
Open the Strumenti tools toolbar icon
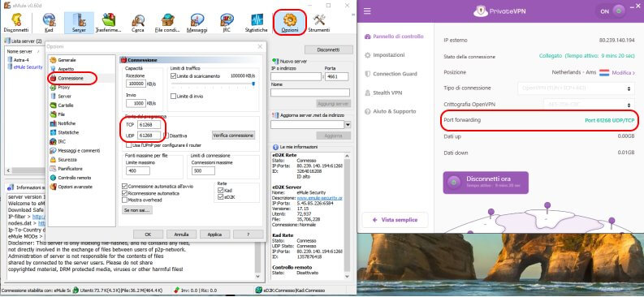318,23
